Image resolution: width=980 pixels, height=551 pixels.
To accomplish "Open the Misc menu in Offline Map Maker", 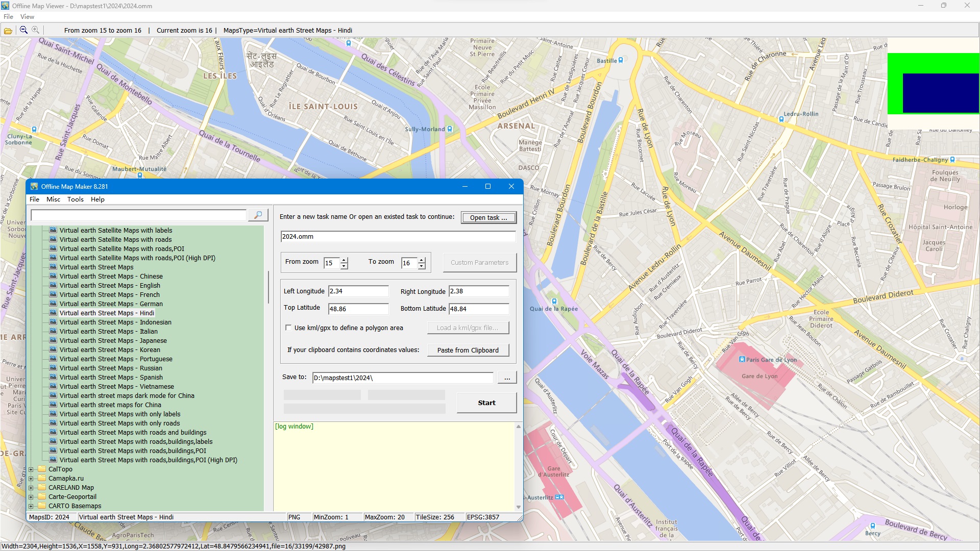I will click(53, 199).
